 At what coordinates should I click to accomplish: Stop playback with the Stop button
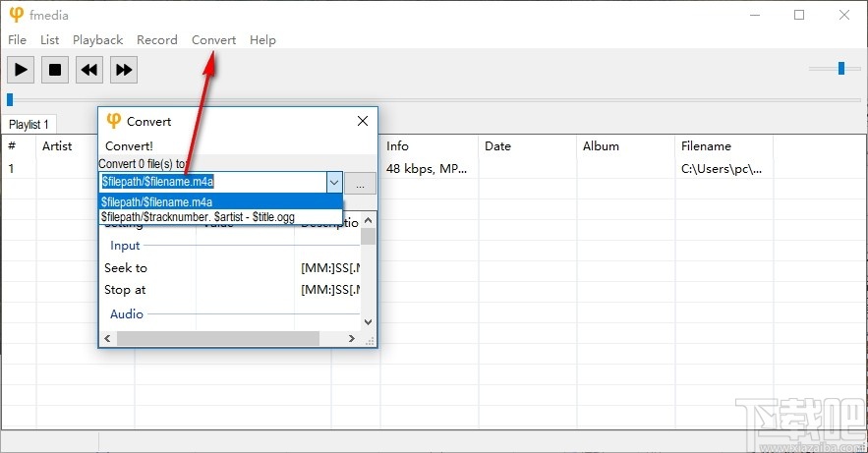[x=55, y=70]
